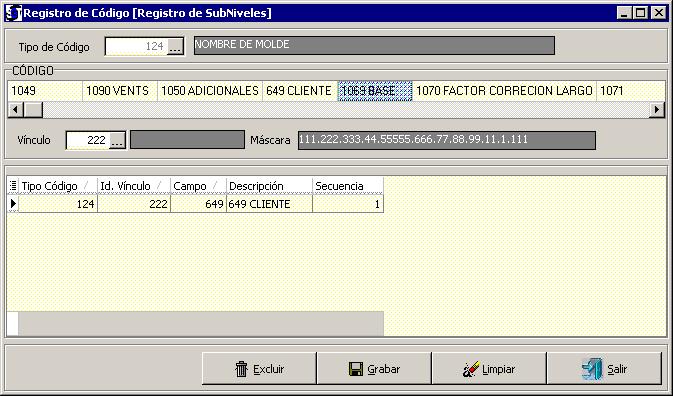Screen dimensions: 673x396
Task: Select the 1071 code cell
Action: [x=631, y=91]
